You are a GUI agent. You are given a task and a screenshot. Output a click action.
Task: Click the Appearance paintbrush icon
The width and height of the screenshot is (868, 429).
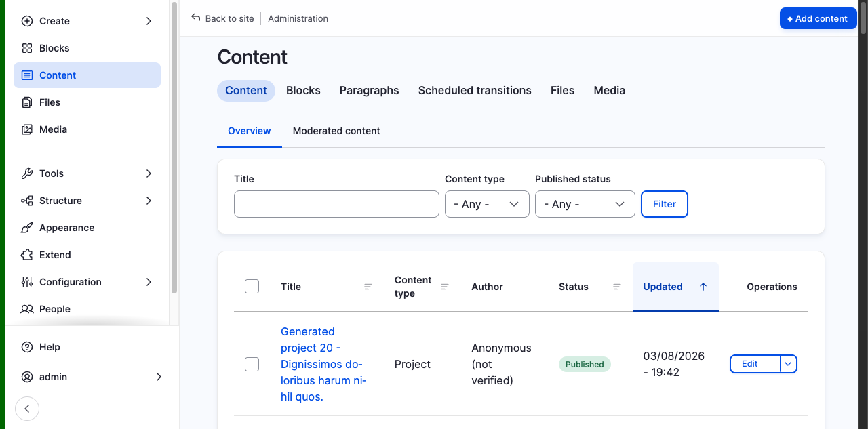pyautogui.click(x=27, y=228)
